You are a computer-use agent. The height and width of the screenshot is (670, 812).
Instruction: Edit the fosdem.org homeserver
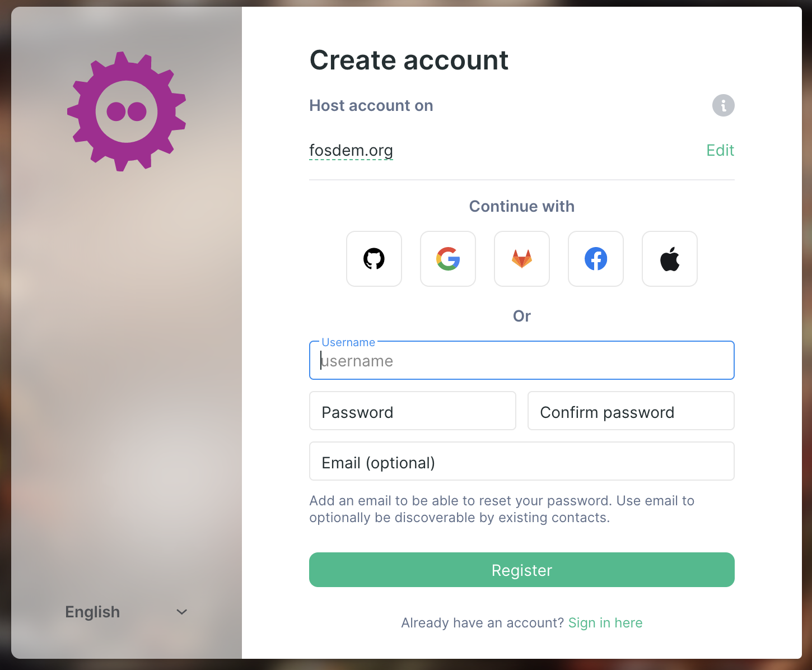point(720,150)
